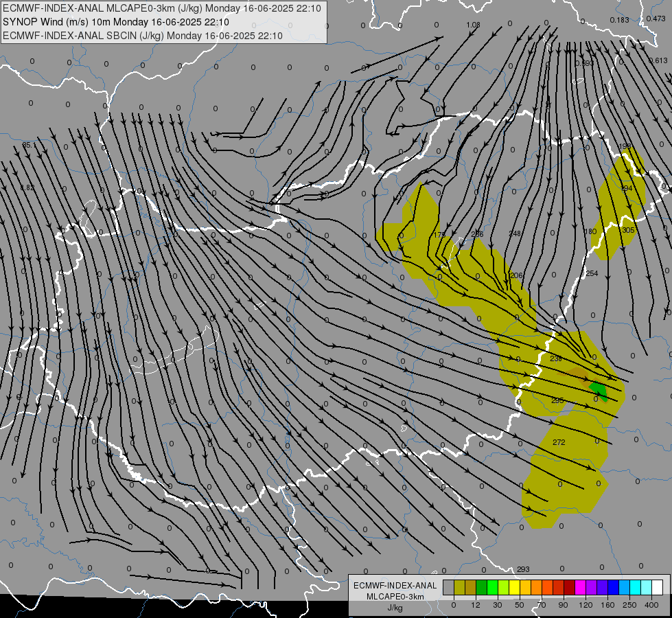Click the map value 180

[x=590, y=231]
